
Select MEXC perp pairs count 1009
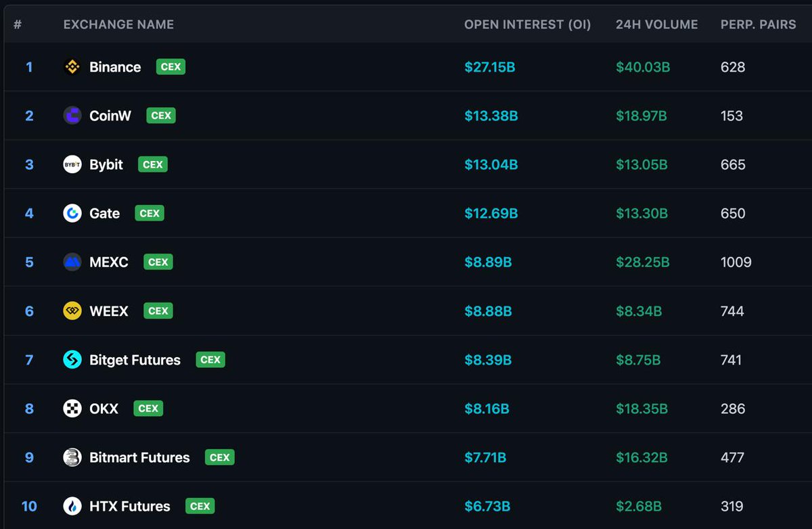[736, 262]
